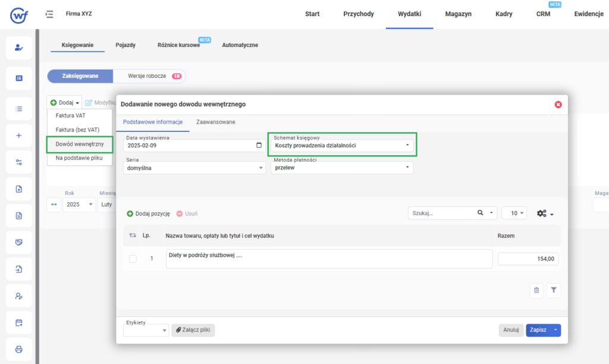The width and height of the screenshot is (609, 364).
Task: Click the Razem amount field
Action: click(528, 259)
